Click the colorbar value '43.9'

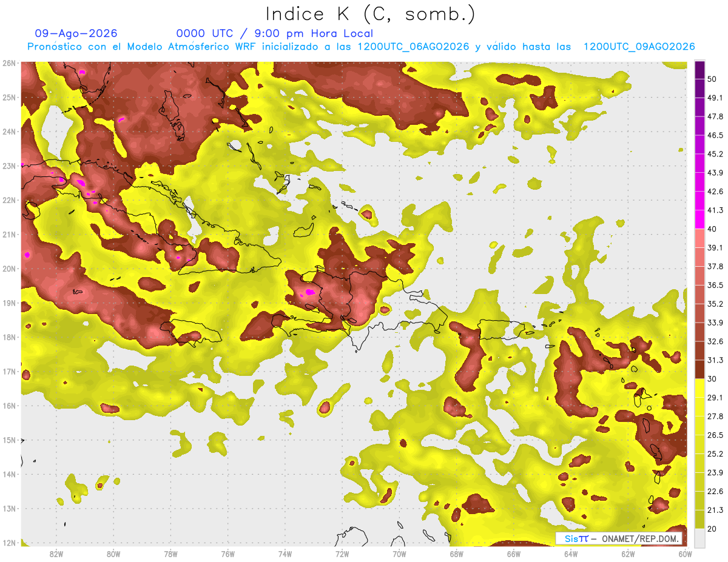716,173
